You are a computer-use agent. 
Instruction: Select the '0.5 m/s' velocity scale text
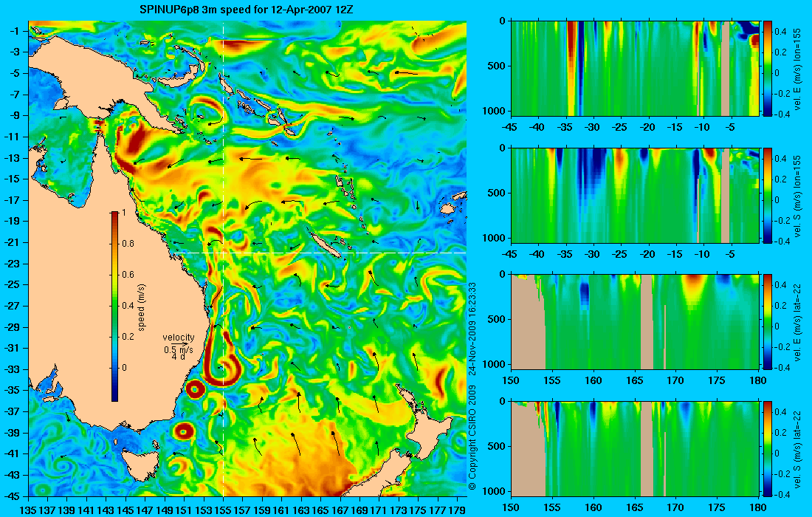[x=178, y=350]
